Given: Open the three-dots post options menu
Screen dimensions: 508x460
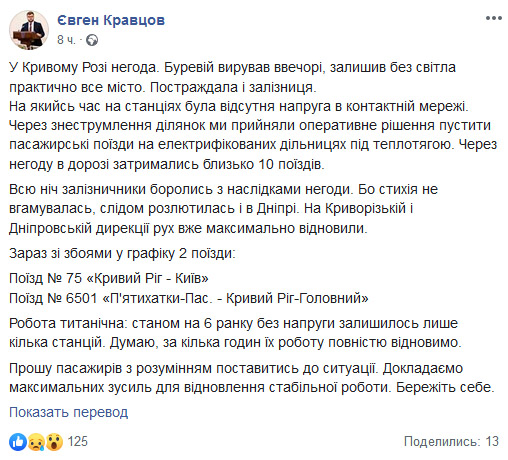Looking at the screenshot, I should click(494, 18).
